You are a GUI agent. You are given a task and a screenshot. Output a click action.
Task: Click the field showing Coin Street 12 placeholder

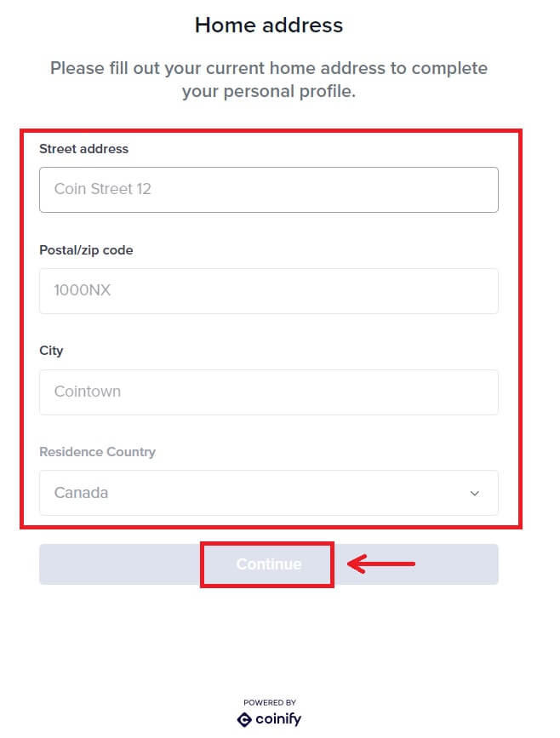pyautogui.click(x=269, y=189)
